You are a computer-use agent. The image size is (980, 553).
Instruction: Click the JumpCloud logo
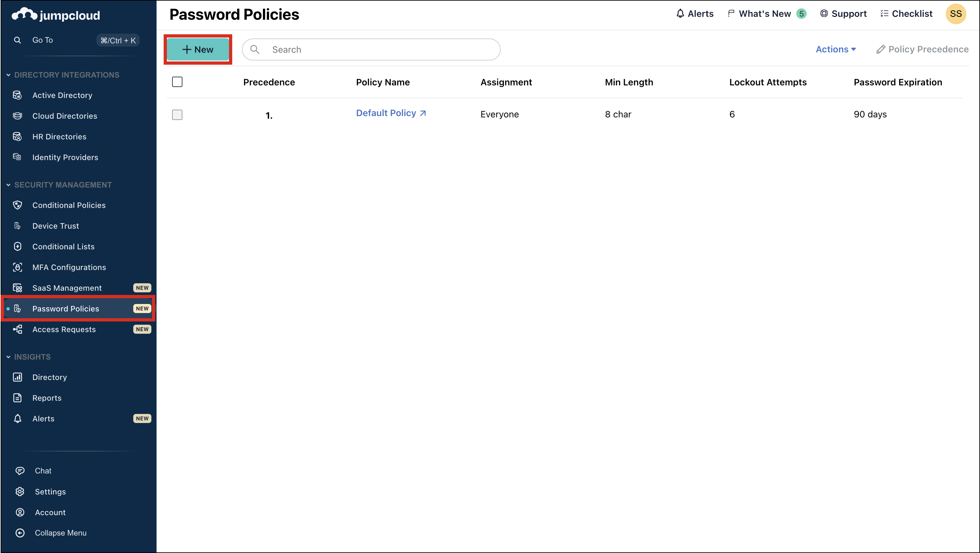coord(56,15)
